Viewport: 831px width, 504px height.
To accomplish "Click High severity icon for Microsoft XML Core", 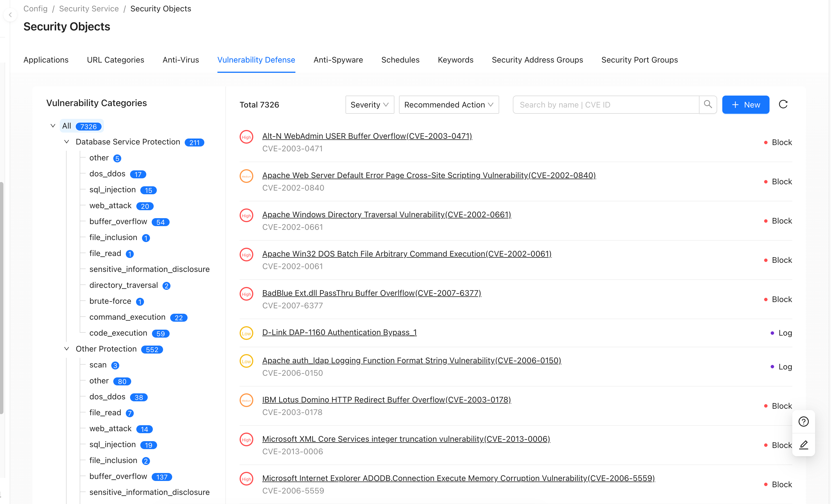I will pos(246,440).
